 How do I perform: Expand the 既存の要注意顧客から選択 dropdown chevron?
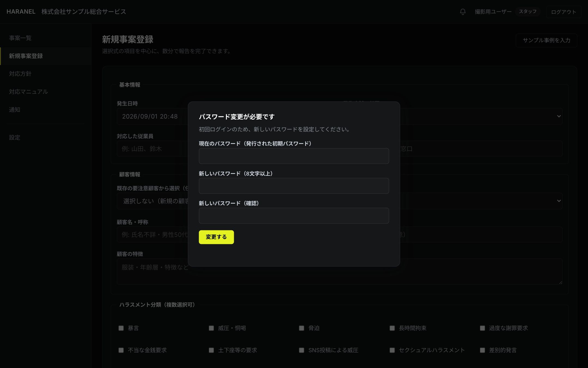tap(559, 201)
